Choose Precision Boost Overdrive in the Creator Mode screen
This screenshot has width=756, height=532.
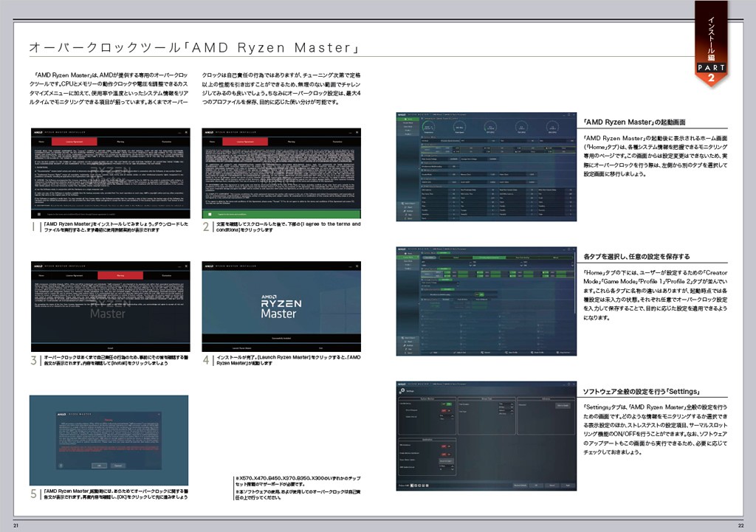[x=489, y=258]
